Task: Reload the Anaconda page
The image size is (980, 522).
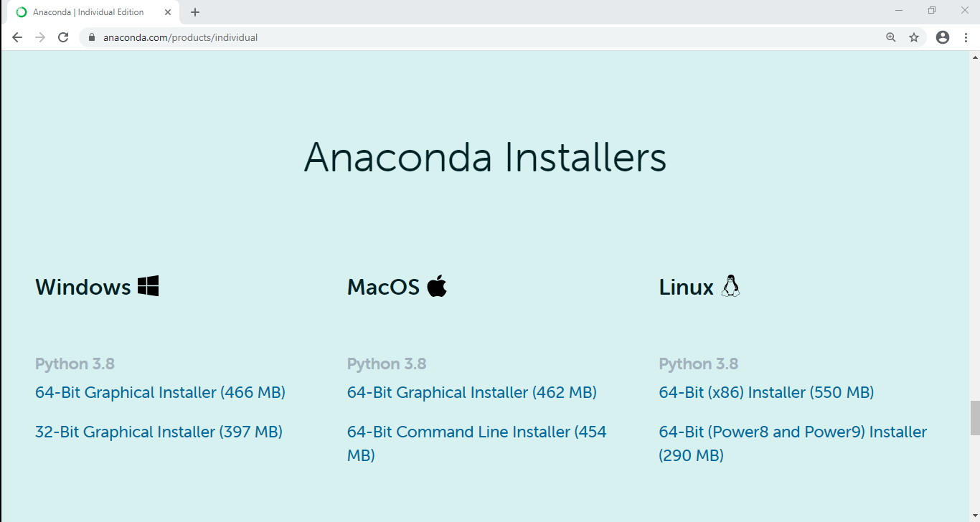Action: click(63, 37)
